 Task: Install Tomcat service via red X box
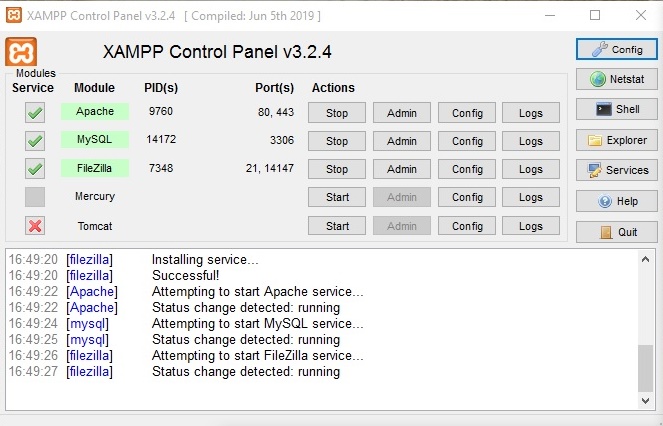[x=35, y=225]
